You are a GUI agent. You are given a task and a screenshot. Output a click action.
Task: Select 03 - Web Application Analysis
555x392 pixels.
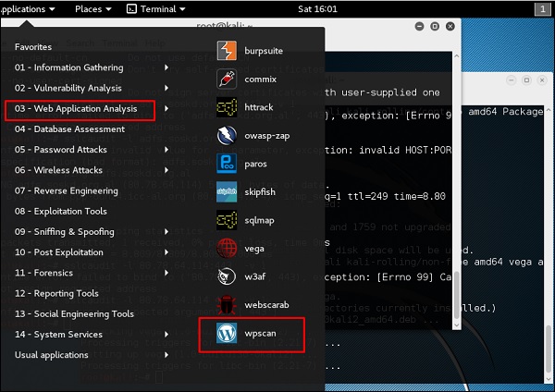coord(76,108)
